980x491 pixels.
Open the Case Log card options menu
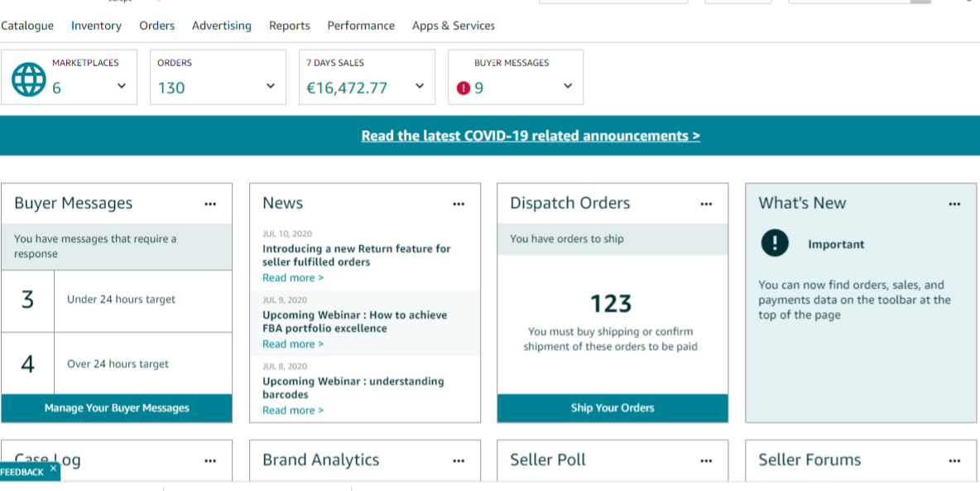(210, 461)
